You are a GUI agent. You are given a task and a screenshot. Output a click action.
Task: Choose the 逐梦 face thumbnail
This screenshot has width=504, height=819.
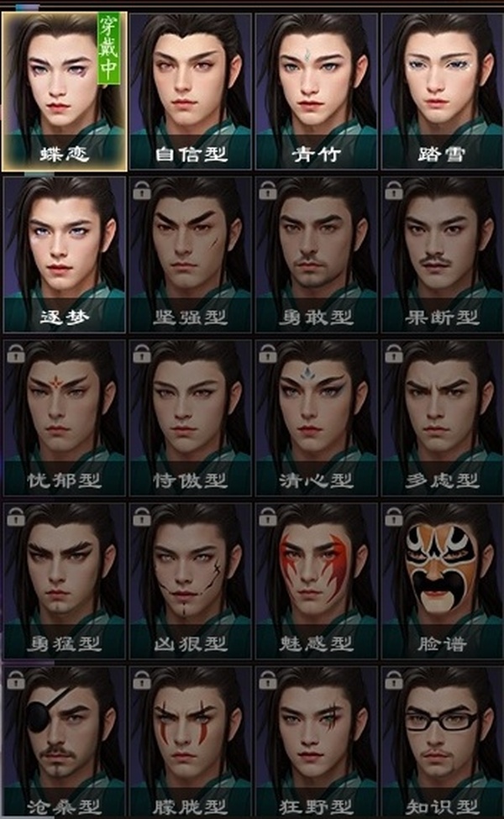tap(64, 255)
